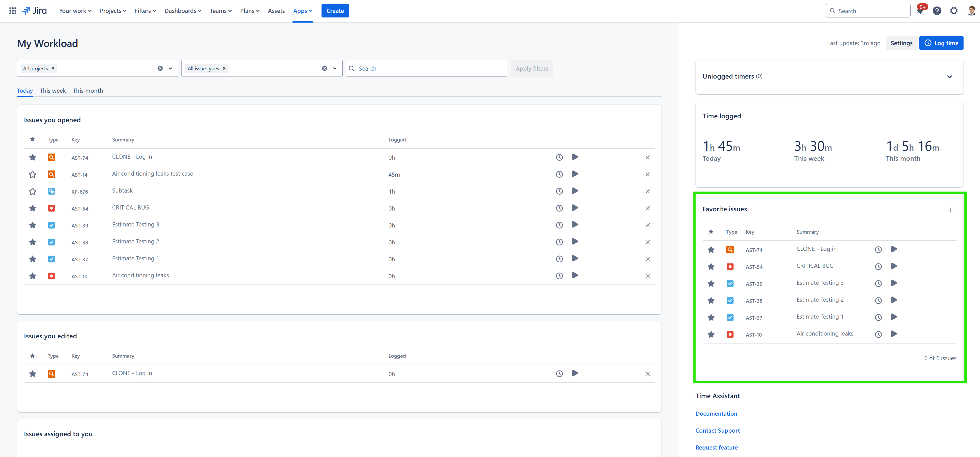Switch to the This week tab
The width and height of the screenshot is (980, 457).
pos(53,90)
